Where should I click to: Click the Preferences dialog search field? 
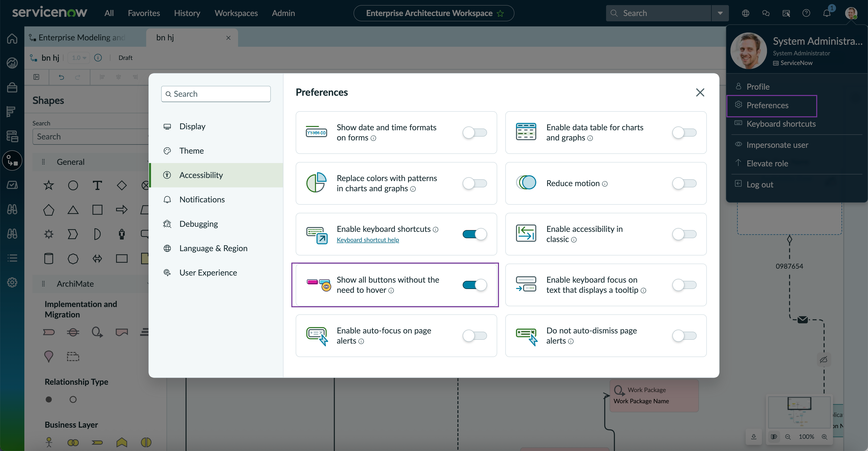216,94
